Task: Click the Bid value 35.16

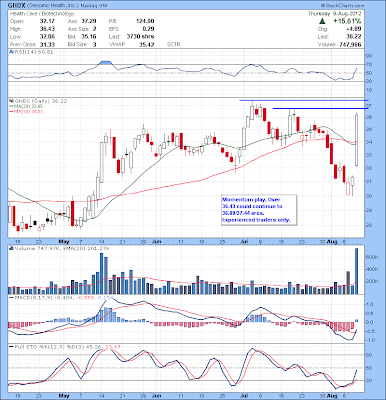Action: point(89,37)
